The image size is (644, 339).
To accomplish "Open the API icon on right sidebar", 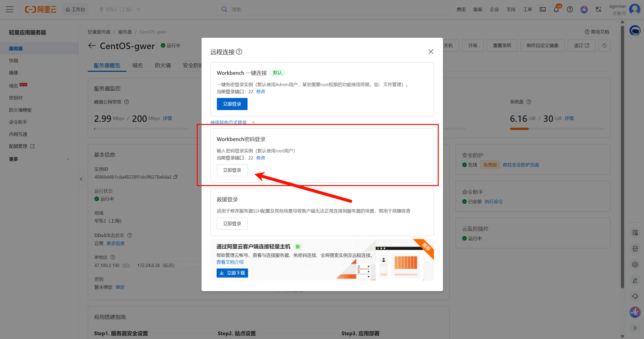I will 635,249.
